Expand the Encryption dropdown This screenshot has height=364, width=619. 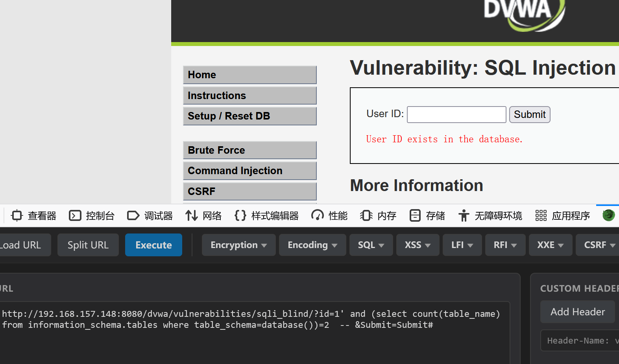238,245
